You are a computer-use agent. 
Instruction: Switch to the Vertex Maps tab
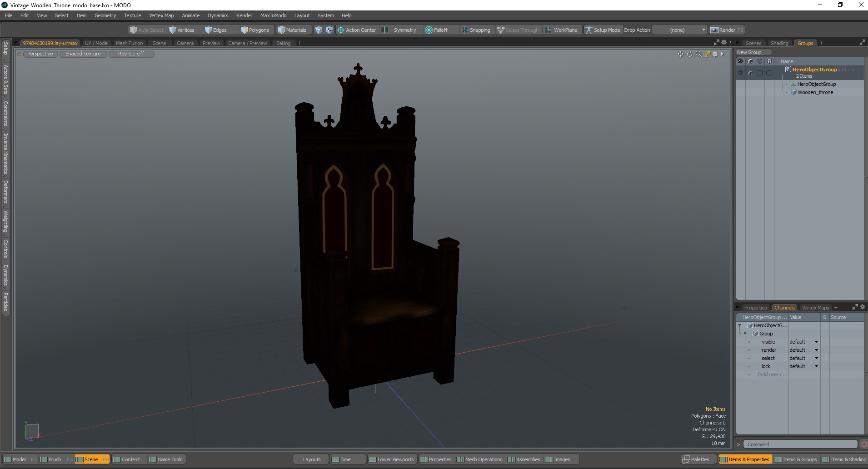click(x=815, y=308)
